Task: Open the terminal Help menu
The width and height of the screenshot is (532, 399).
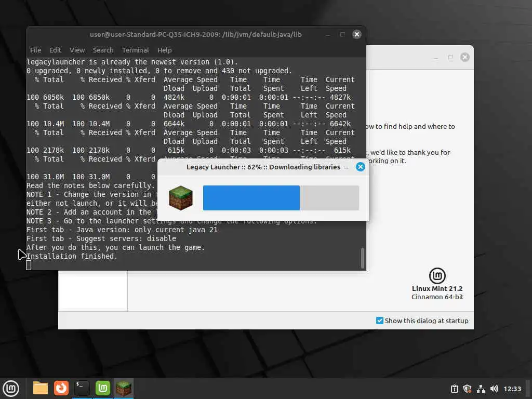Action: click(165, 50)
